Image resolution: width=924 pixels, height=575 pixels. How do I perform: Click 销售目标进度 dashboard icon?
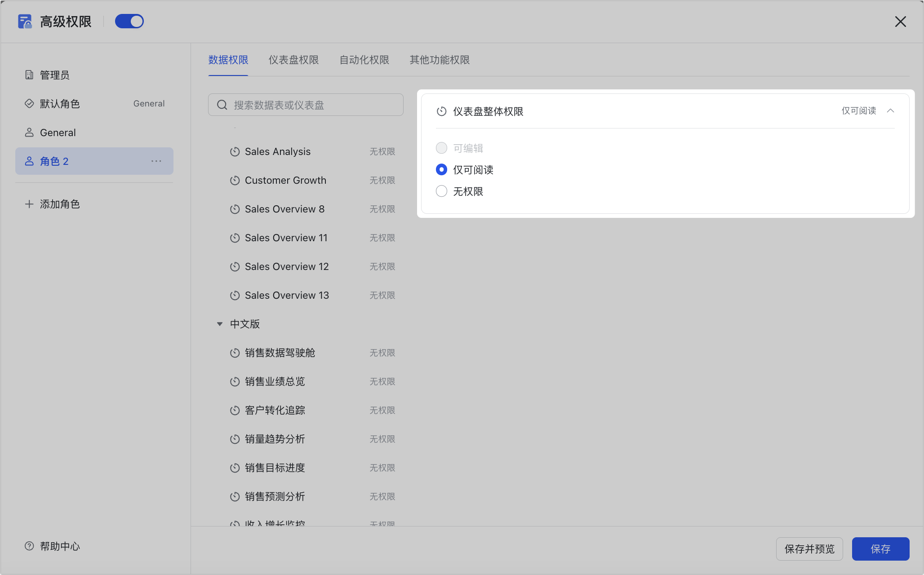pos(235,468)
